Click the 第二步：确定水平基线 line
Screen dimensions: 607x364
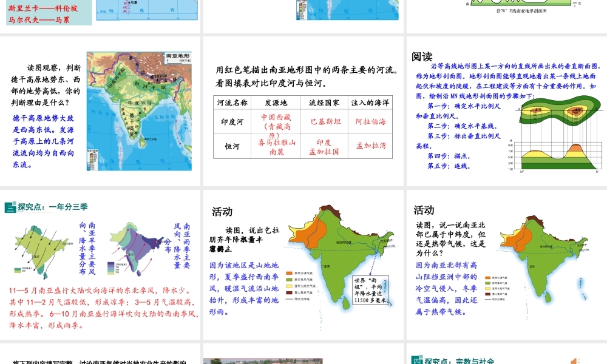pyautogui.click(x=462, y=126)
